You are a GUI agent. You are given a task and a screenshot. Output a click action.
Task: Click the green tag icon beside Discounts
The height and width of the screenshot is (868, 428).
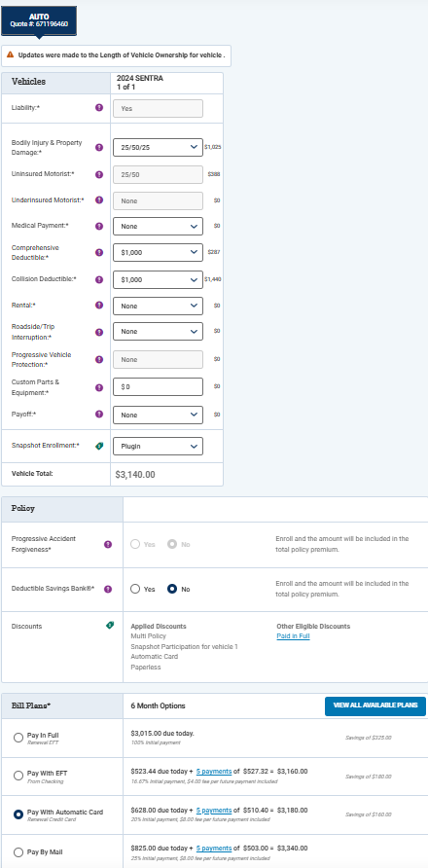click(110, 626)
